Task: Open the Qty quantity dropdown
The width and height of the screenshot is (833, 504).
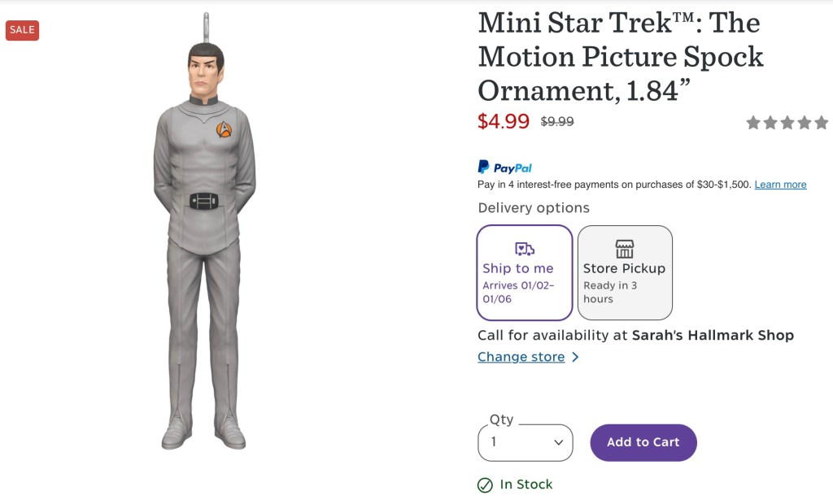Action: coord(526,443)
